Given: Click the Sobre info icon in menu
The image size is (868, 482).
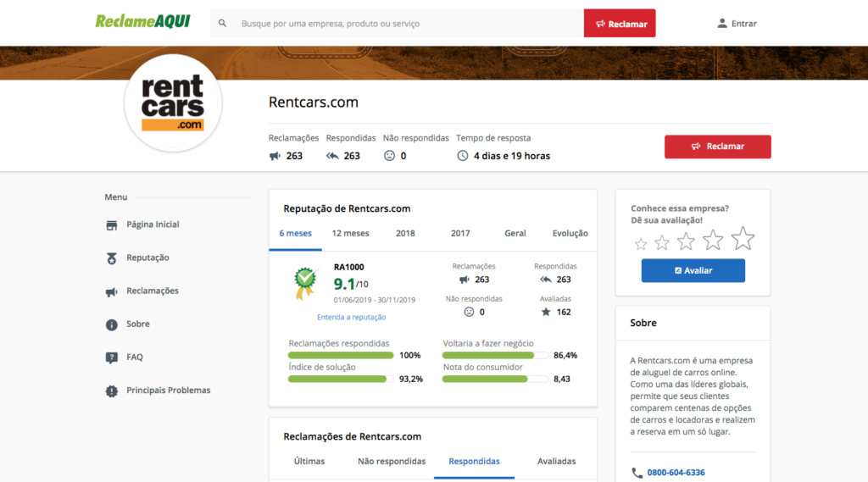Looking at the screenshot, I should (111, 324).
